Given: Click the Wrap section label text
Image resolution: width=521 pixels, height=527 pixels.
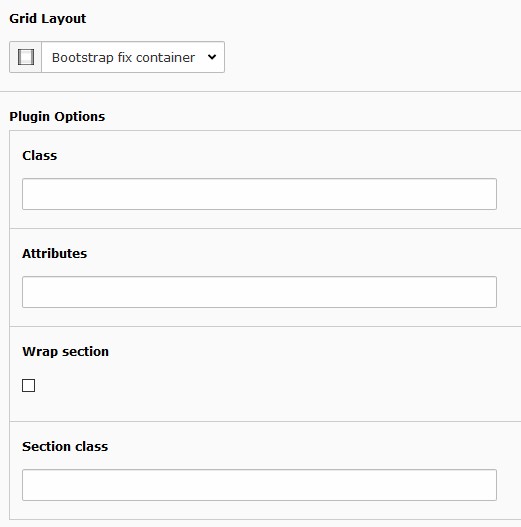Looking at the screenshot, I should (66, 352).
